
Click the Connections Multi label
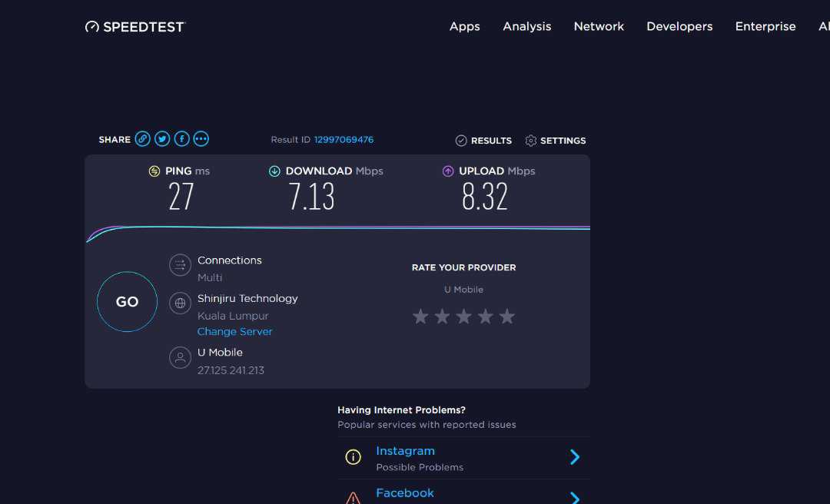210,277
